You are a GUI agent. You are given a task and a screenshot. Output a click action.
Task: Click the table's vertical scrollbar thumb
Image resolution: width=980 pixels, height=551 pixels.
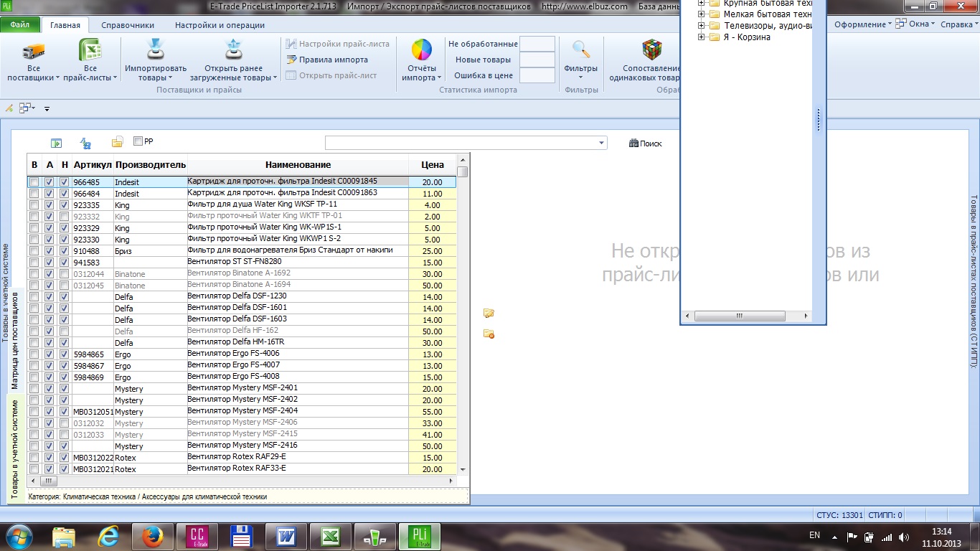(463, 171)
